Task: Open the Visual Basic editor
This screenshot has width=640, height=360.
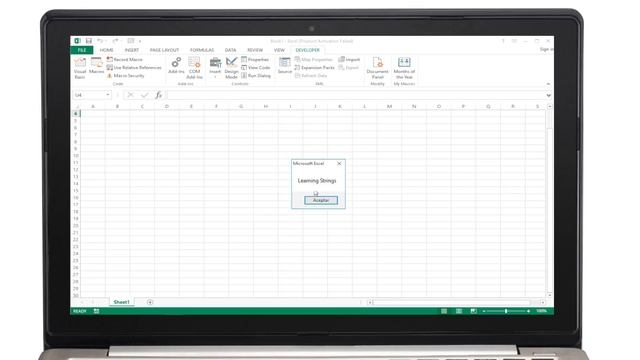Action: tap(80, 68)
